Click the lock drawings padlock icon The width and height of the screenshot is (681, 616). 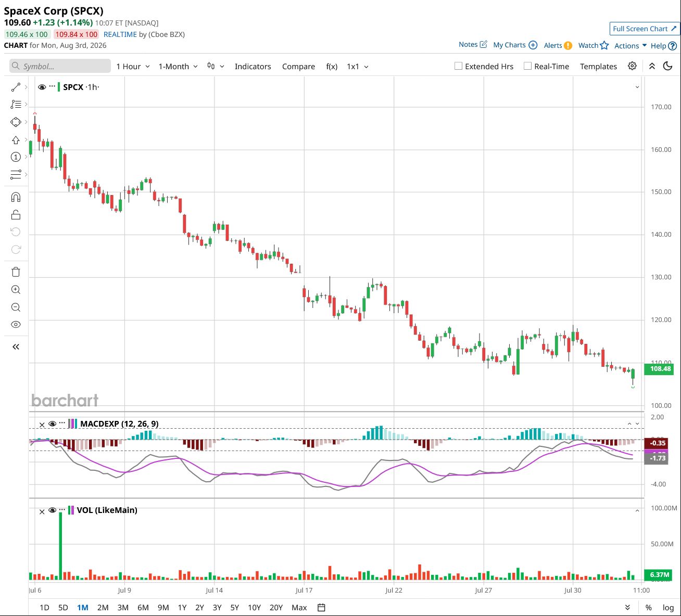tap(16, 215)
